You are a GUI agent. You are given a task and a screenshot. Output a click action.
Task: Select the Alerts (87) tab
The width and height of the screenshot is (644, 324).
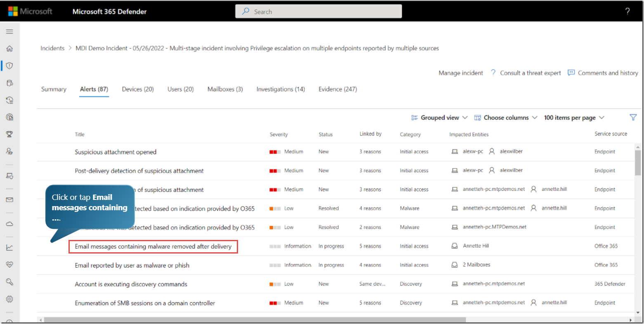click(x=94, y=89)
